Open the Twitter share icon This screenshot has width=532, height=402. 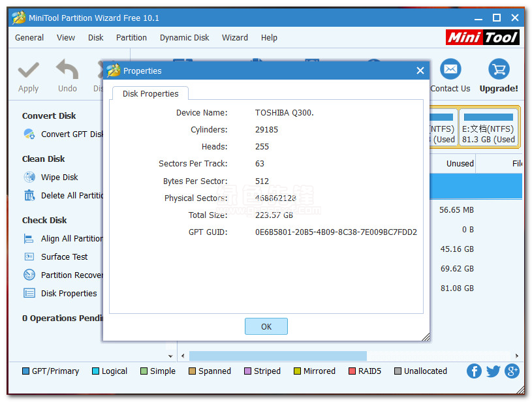pos(493,371)
